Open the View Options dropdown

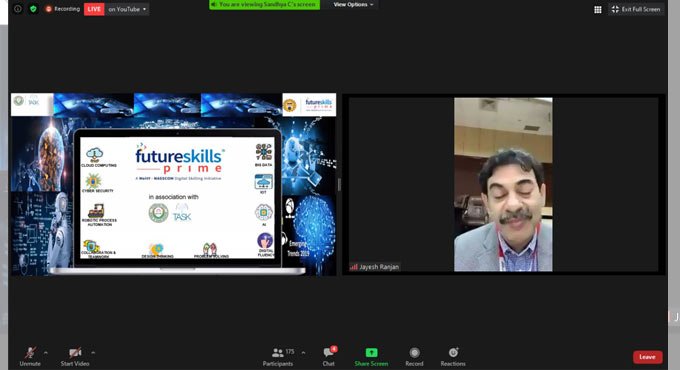click(x=353, y=4)
